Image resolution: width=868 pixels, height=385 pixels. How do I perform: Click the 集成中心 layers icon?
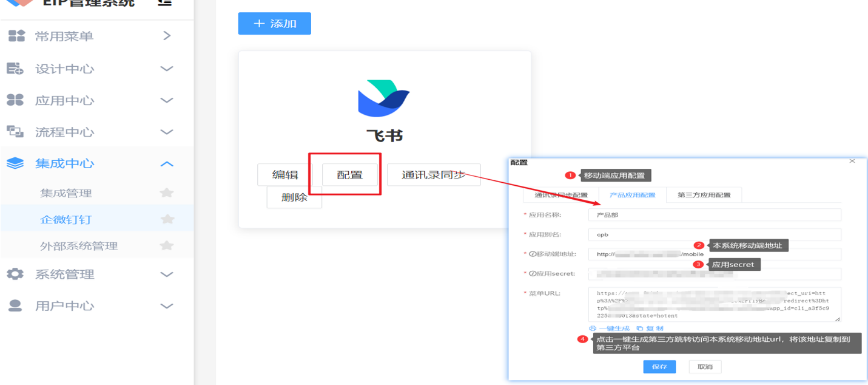pos(15,163)
